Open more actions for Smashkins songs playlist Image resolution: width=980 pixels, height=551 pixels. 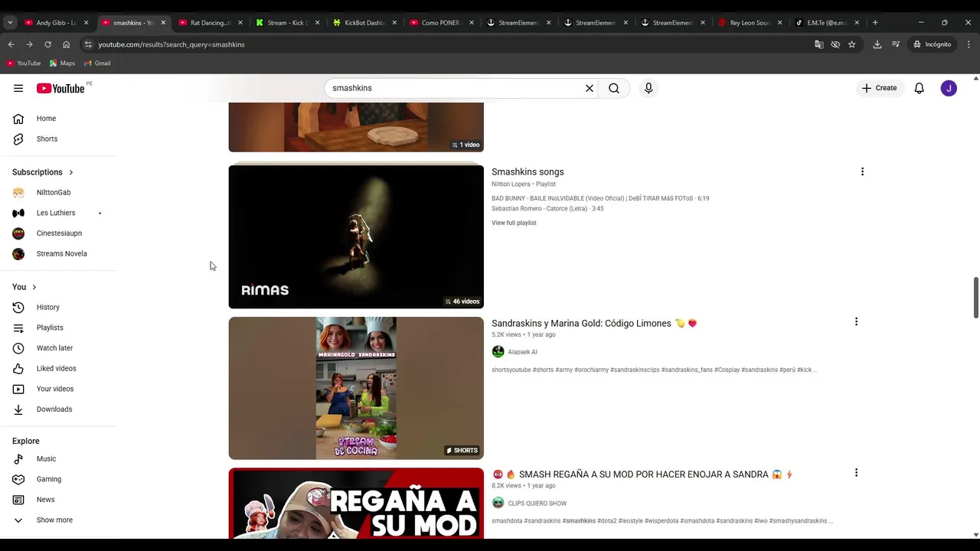(x=862, y=171)
